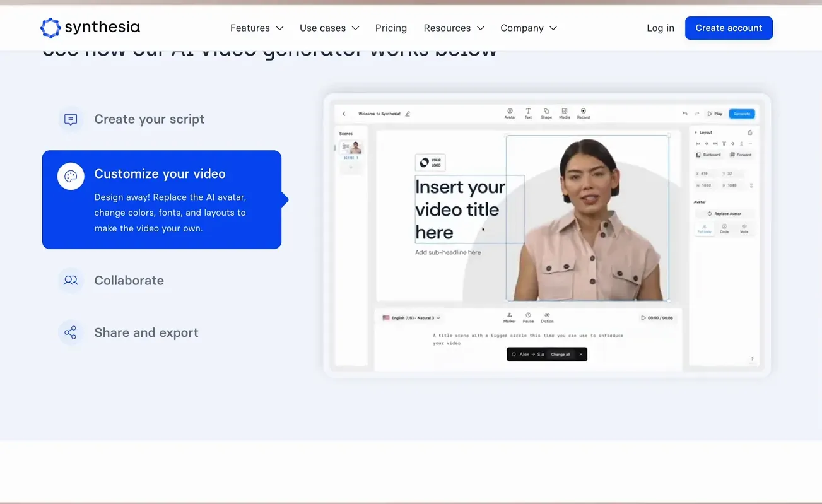This screenshot has width=822, height=504.
Task: Select the Text tool in editor toolbar
Action: (x=528, y=113)
